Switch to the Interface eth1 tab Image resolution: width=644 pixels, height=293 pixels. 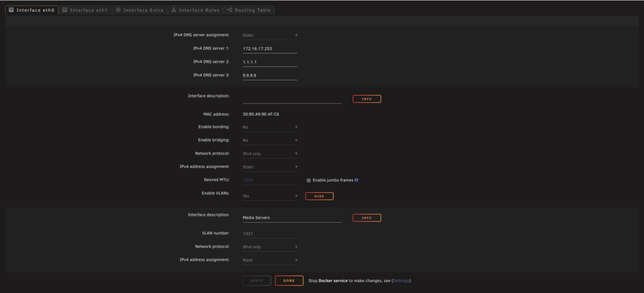[x=85, y=10]
